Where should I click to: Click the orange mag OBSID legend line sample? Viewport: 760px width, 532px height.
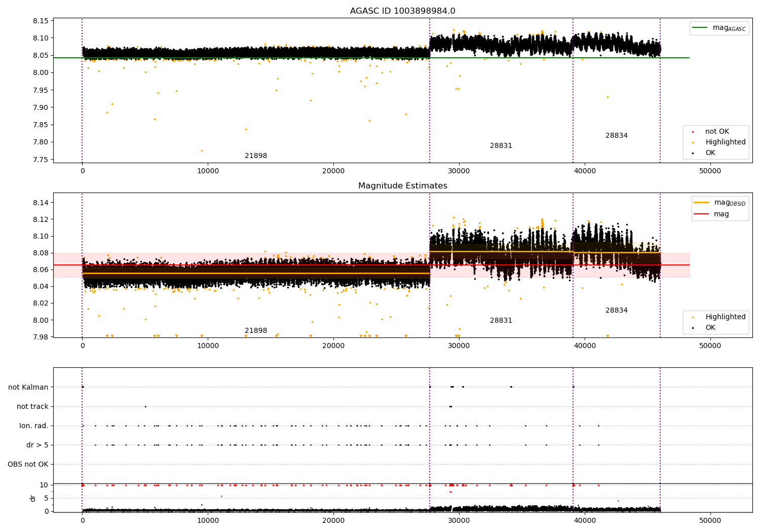pyautogui.click(x=702, y=202)
